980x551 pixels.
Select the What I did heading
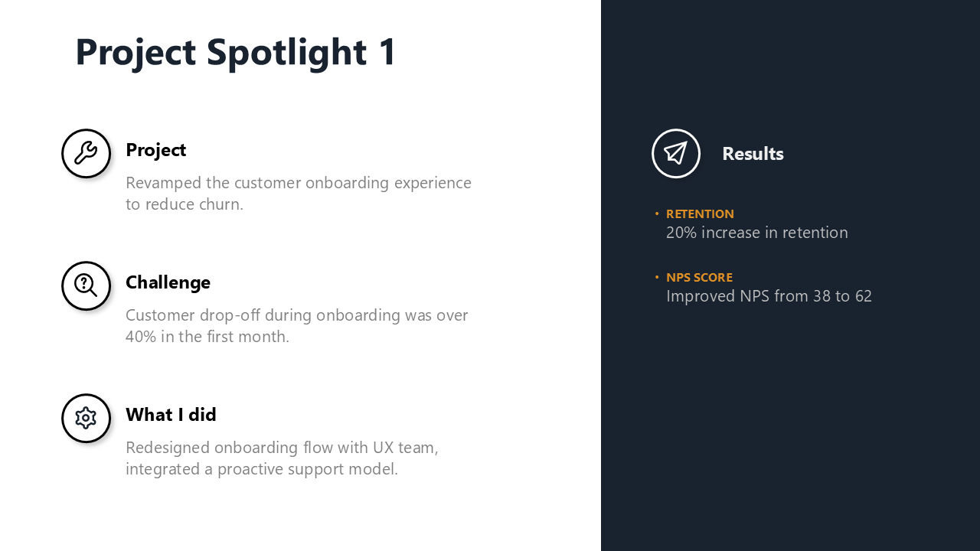(x=171, y=415)
